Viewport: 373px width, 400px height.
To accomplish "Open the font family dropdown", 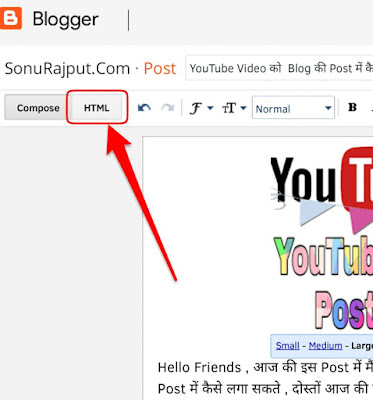I will point(201,108).
